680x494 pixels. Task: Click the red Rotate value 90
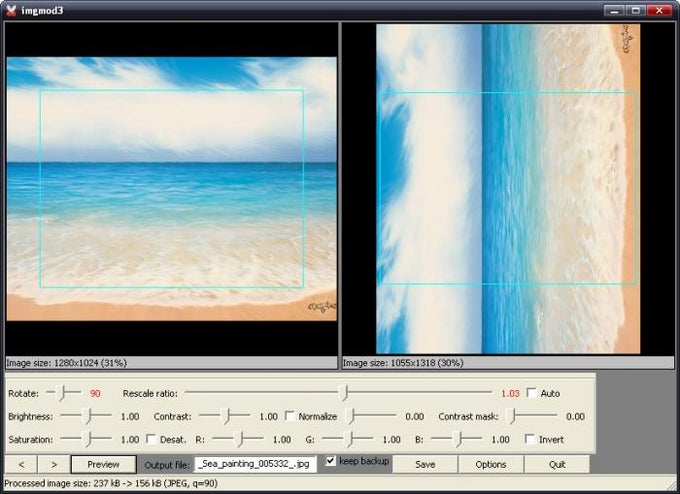tap(95, 393)
